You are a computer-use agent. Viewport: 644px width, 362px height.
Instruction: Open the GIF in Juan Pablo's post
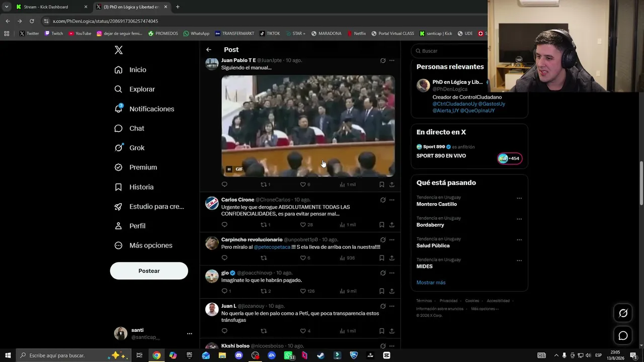(x=308, y=126)
